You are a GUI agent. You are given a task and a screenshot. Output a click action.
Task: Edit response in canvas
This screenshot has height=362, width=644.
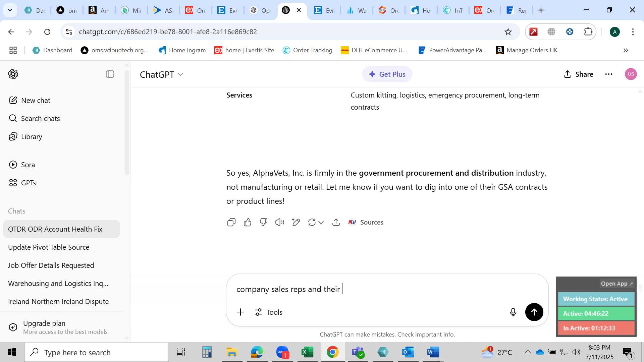[296, 222]
